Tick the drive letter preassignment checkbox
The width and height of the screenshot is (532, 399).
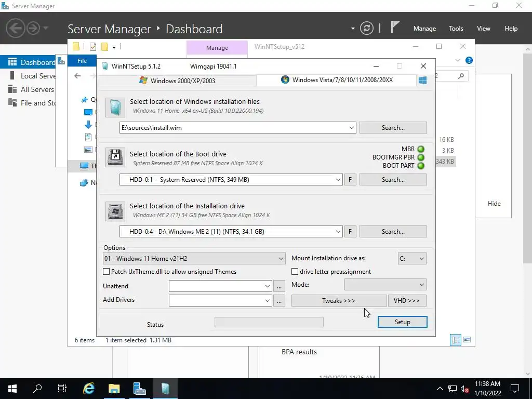(x=295, y=271)
